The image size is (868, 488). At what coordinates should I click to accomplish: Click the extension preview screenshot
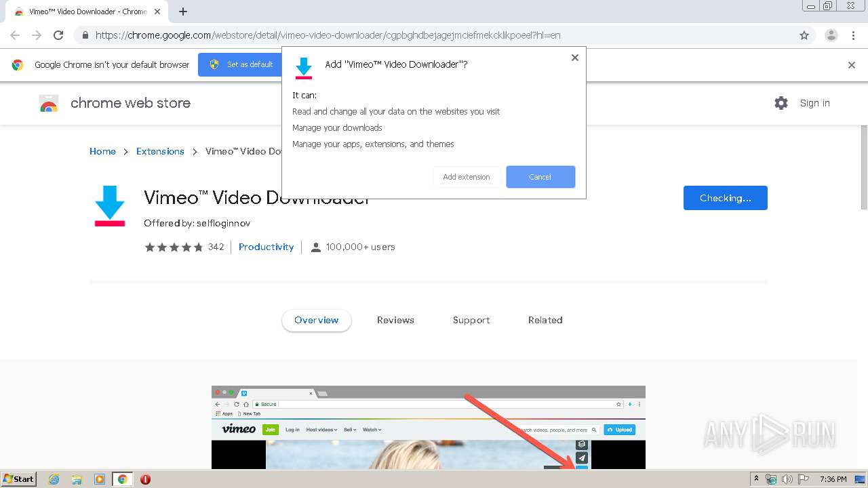pos(429,428)
